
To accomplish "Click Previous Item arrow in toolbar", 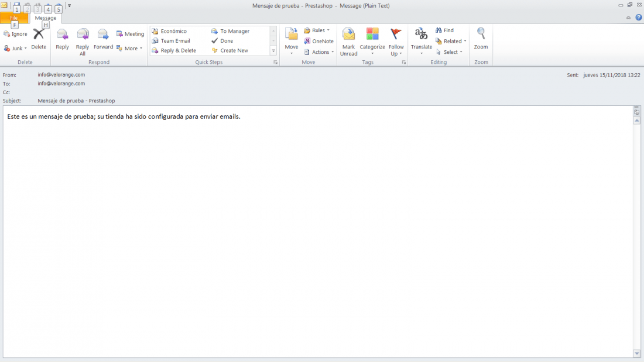I will pos(47,8).
